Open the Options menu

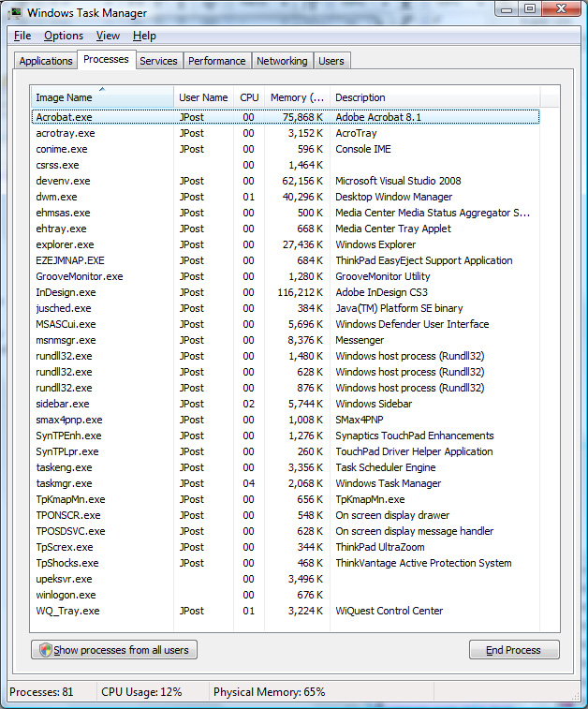point(64,36)
